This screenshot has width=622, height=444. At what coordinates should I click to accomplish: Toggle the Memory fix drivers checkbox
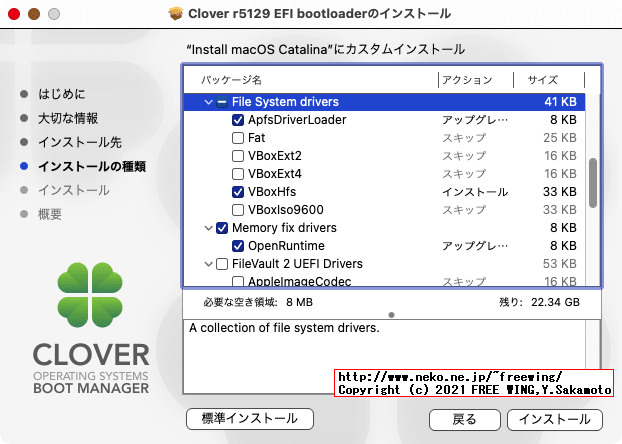click(x=222, y=228)
